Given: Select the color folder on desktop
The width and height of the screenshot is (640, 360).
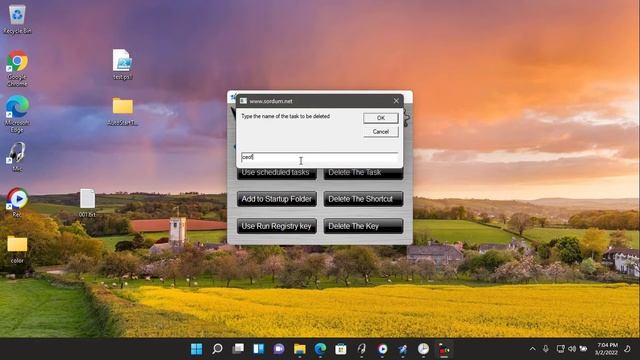Looking at the screenshot, I should (17, 249).
